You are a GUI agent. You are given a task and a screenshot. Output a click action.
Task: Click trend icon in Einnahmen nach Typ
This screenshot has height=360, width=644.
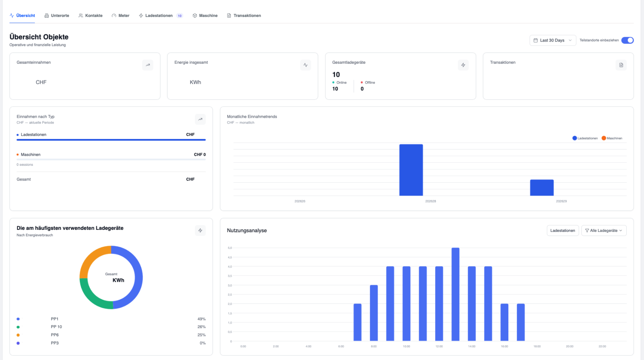[200, 119]
